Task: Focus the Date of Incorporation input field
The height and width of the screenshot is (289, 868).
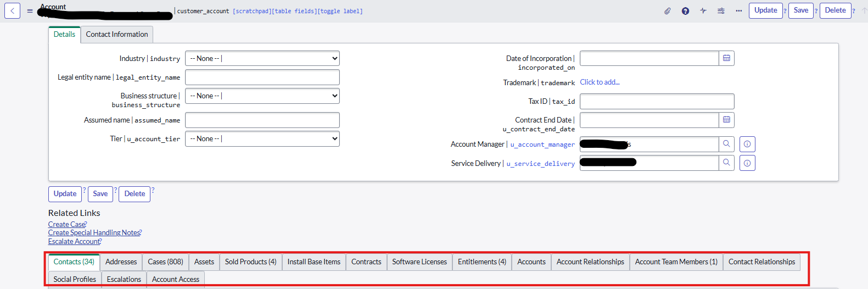Action: [649, 58]
